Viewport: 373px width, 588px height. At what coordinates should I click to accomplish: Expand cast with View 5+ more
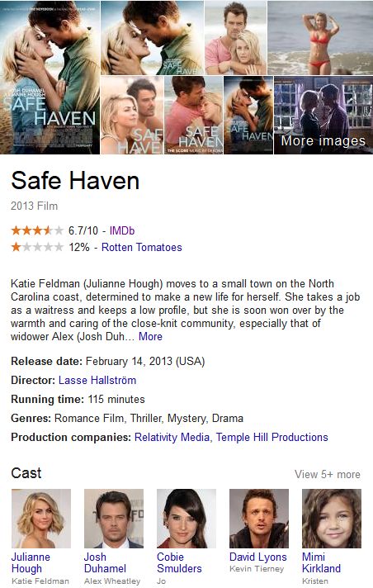(x=328, y=474)
